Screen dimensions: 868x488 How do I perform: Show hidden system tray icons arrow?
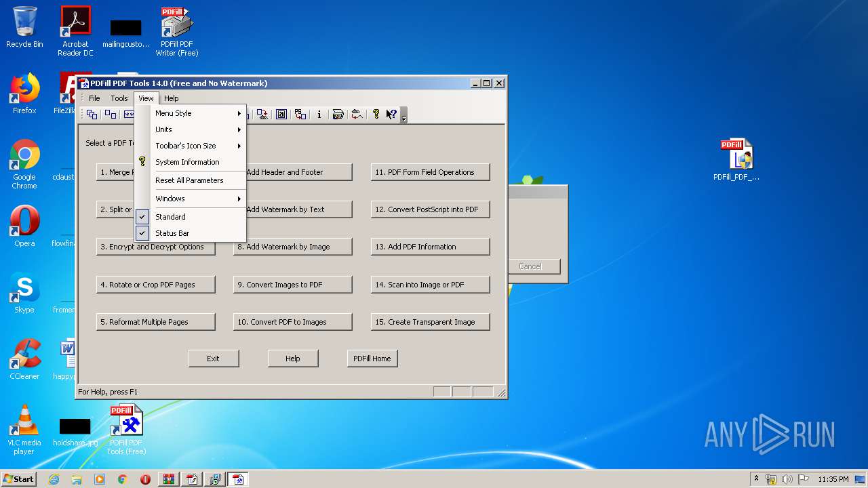(x=756, y=479)
